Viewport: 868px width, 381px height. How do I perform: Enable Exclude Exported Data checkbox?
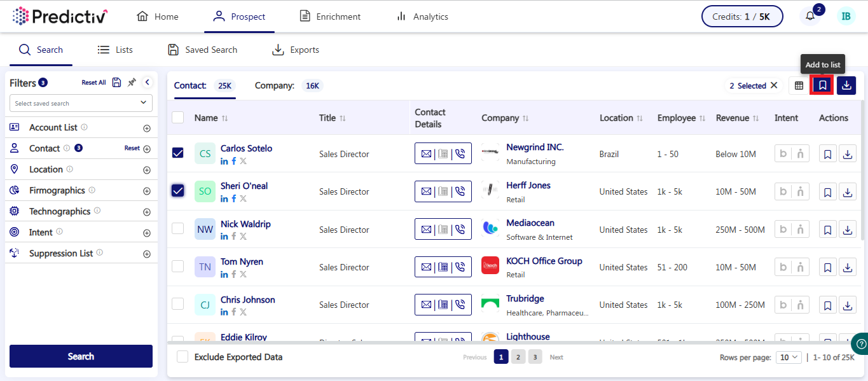click(183, 357)
